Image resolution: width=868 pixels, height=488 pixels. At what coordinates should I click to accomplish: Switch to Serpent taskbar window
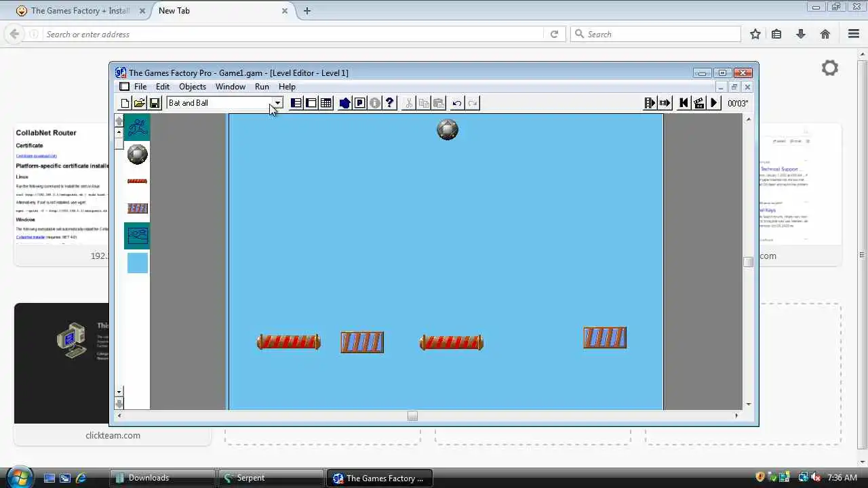point(271,478)
